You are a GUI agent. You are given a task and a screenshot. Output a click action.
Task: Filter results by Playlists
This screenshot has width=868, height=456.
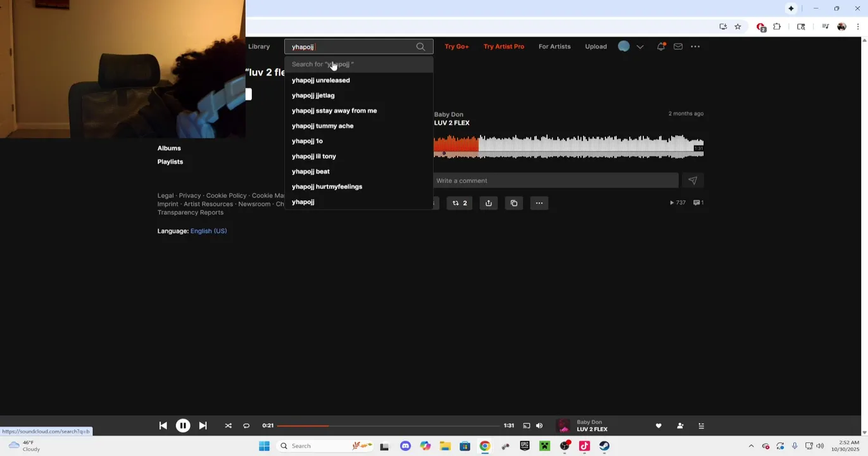[170, 162]
